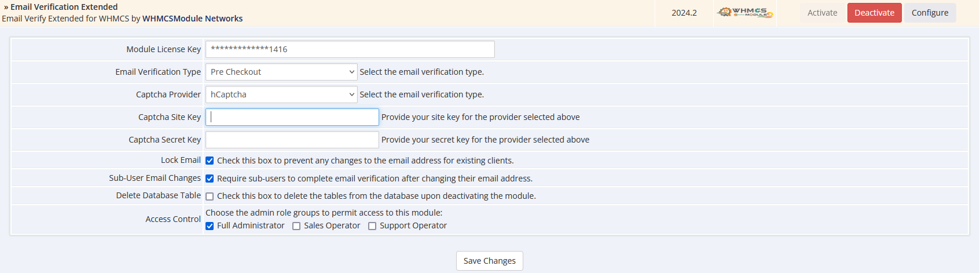Image resolution: width=980 pixels, height=273 pixels.
Task: Check the Support Operator role box
Action: click(372, 226)
